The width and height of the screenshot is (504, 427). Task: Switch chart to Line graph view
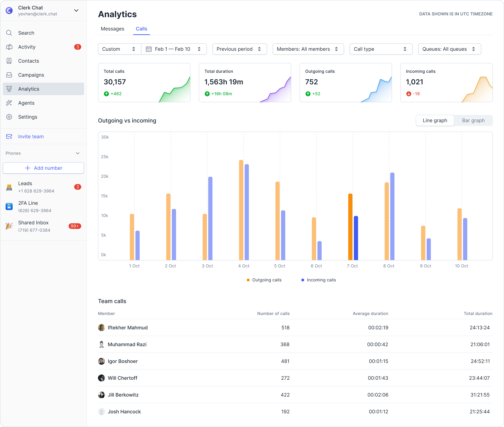click(435, 121)
